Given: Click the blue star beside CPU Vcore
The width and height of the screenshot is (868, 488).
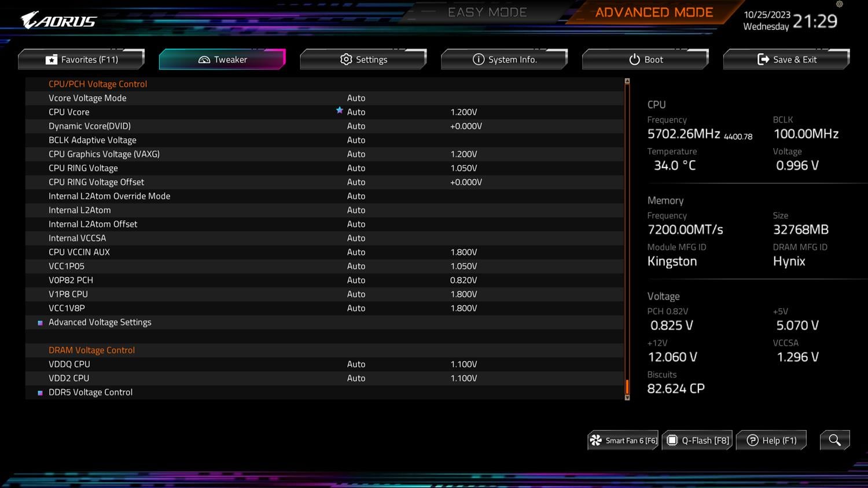Looking at the screenshot, I should coord(340,110).
